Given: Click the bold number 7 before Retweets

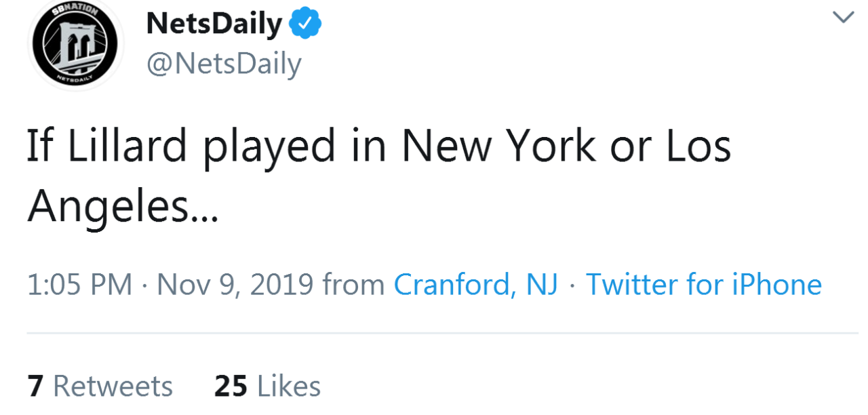Looking at the screenshot, I should pyautogui.click(x=35, y=387).
